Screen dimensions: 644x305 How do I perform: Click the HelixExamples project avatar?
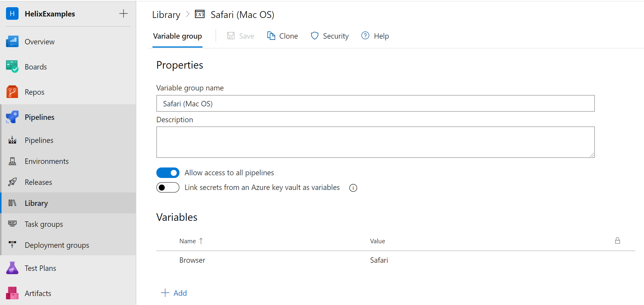(12, 14)
